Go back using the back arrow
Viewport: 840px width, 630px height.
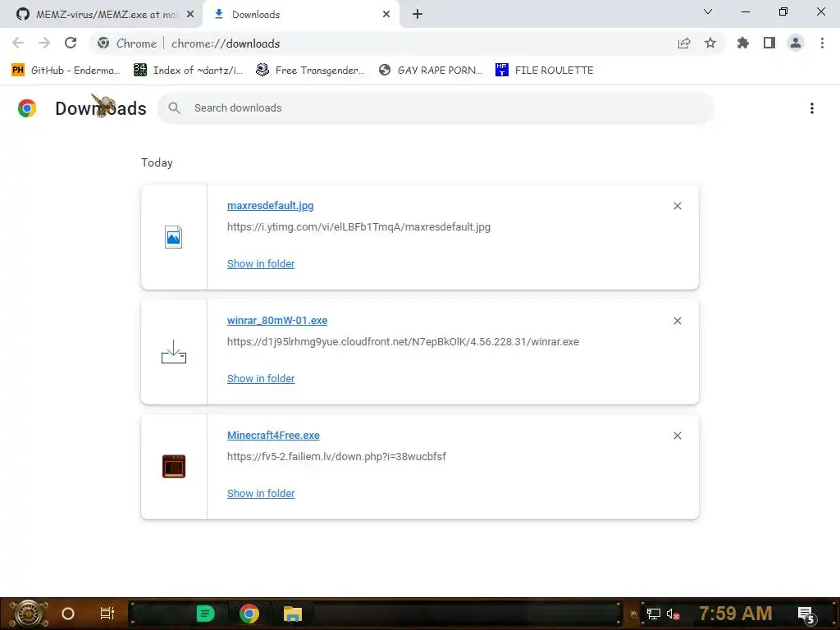tap(18, 43)
